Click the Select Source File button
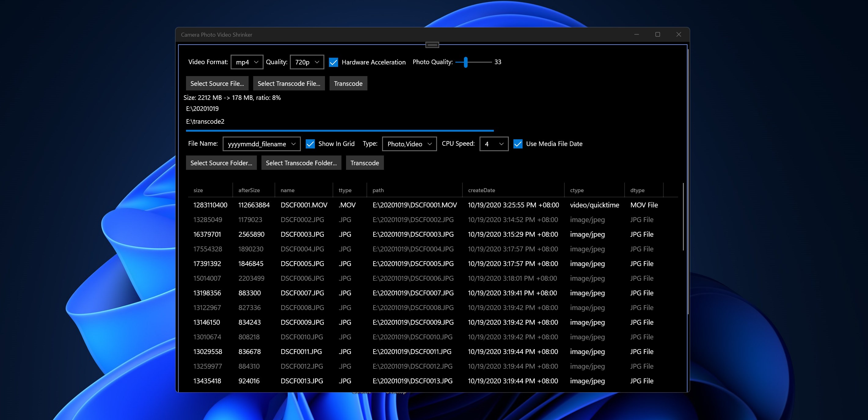Screen dimensions: 868x420 (217, 84)
